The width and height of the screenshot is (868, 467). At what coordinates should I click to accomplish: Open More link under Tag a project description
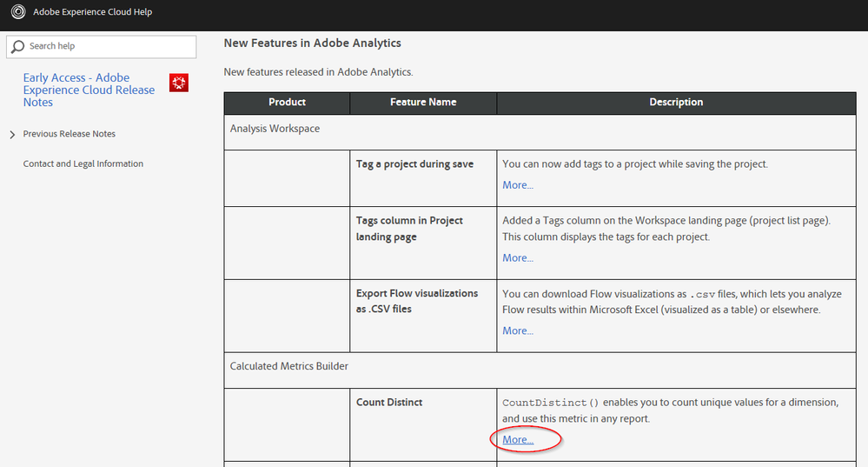pos(518,185)
